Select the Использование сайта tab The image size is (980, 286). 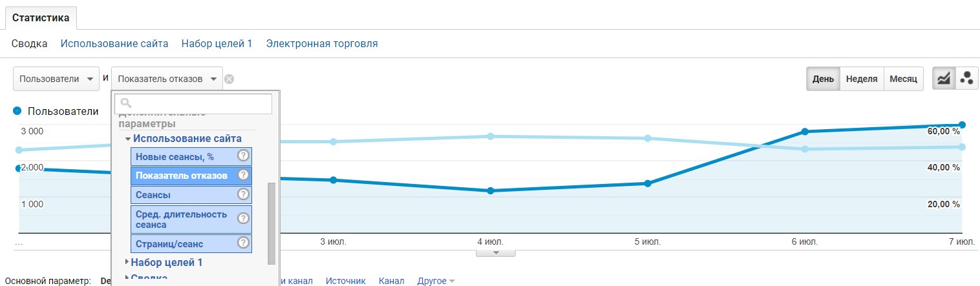(114, 44)
